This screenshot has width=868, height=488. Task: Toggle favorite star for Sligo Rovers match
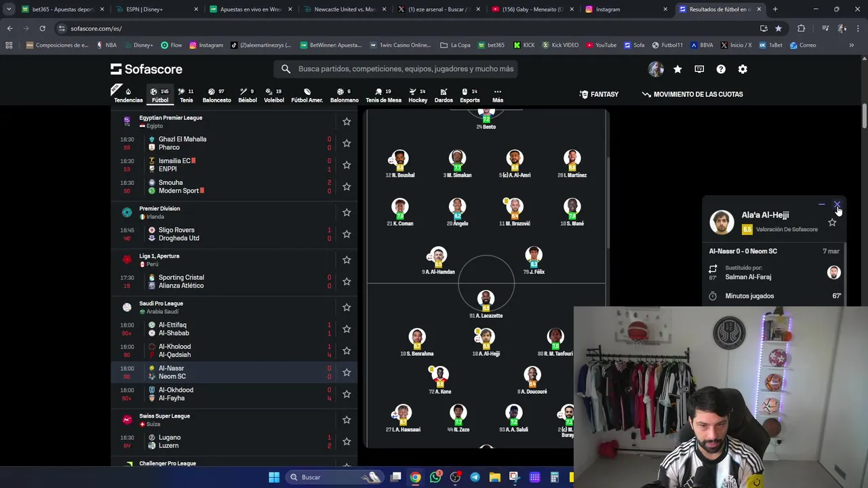[347, 234]
